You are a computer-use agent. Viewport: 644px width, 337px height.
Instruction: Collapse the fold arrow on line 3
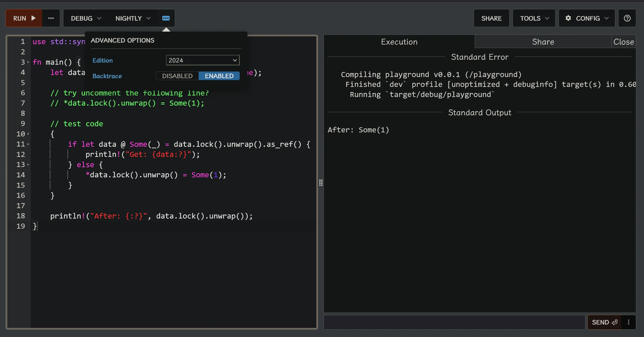[x=28, y=62]
